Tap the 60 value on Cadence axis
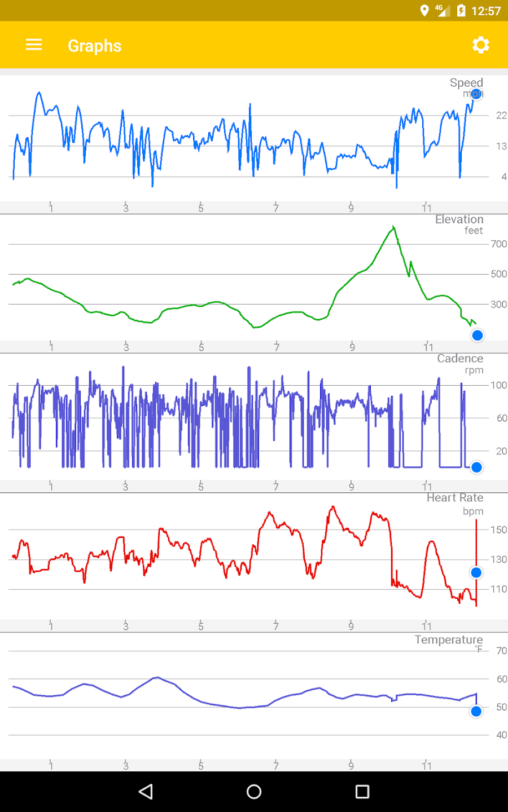Viewport: 508px width, 812px height. [x=502, y=418]
